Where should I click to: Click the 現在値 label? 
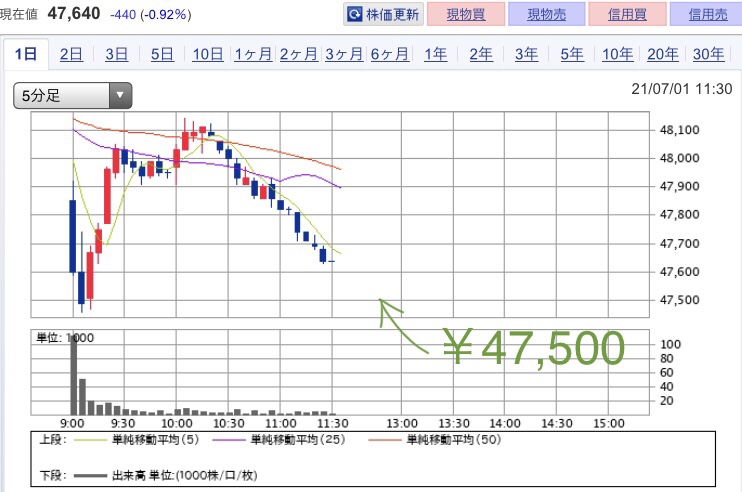point(18,14)
